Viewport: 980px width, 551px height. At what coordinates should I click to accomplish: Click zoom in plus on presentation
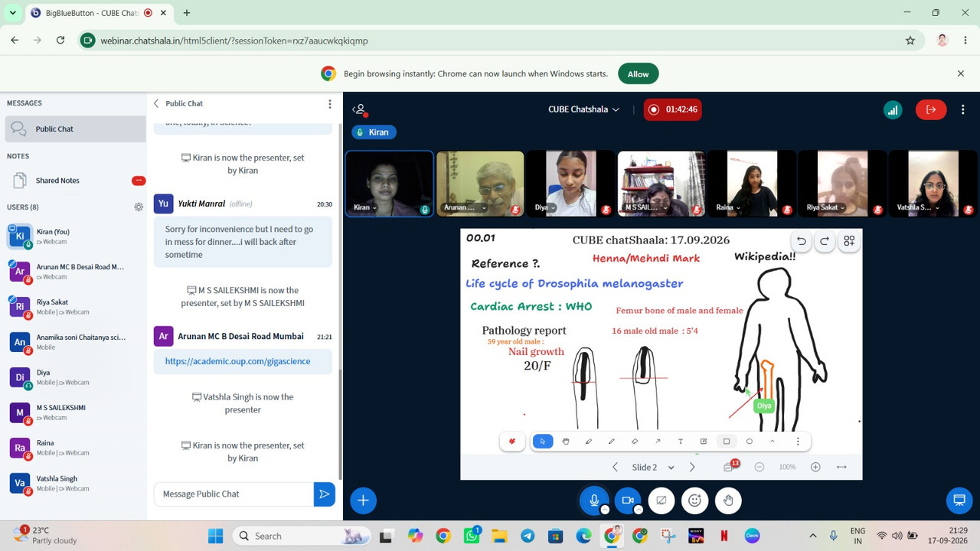pos(815,467)
